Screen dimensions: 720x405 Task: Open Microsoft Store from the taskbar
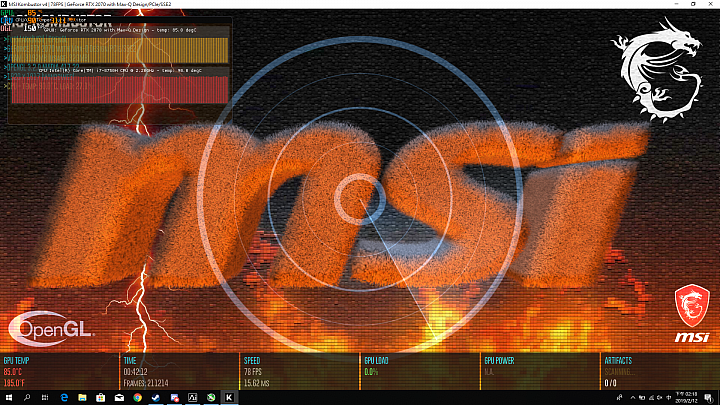[x=101, y=398]
